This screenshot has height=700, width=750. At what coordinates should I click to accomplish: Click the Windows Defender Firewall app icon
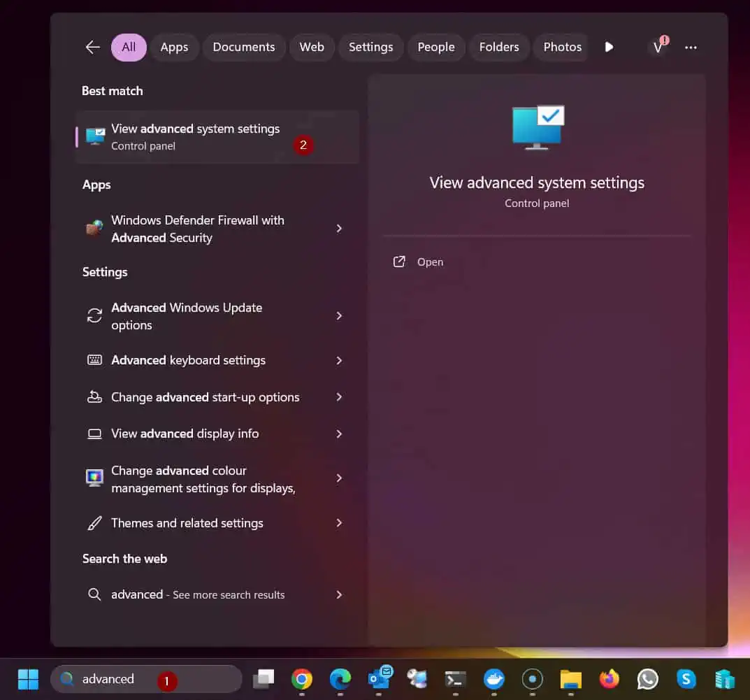pos(94,228)
